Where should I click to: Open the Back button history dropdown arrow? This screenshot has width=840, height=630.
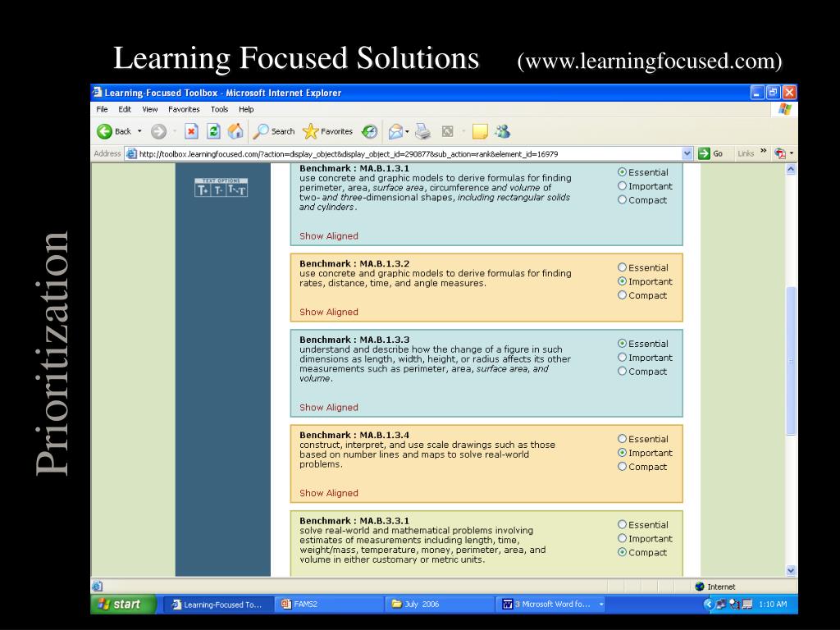point(139,131)
